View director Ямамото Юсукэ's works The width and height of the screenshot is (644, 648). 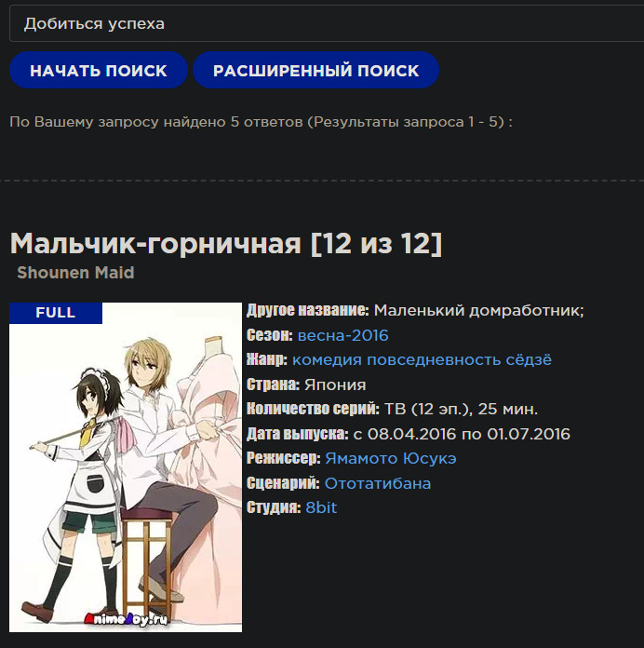pos(390,458)
